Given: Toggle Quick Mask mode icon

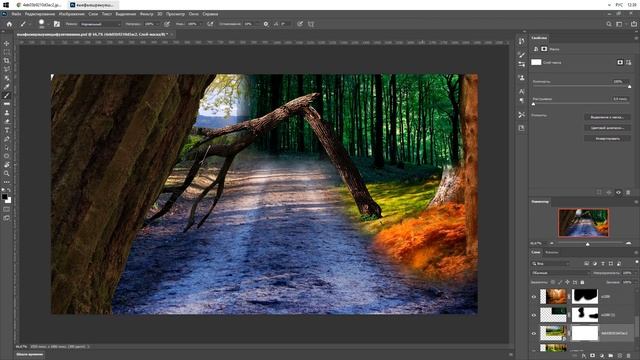Looking at the screenshot, I should [x=7, y=209].
